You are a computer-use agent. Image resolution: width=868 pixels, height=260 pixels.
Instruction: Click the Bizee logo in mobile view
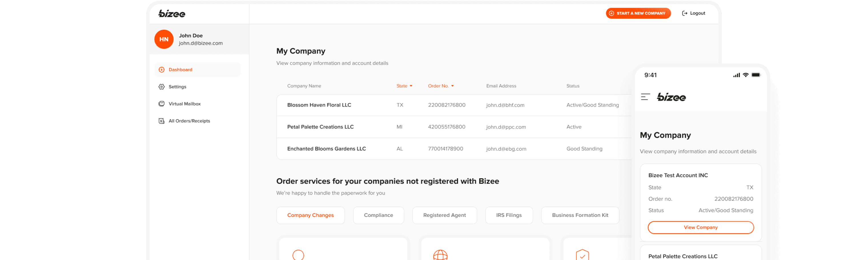coord(672,97)
